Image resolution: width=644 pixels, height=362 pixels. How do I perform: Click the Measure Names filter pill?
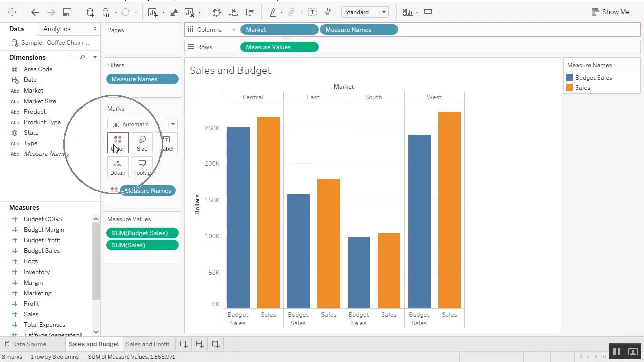click(142, 79)
